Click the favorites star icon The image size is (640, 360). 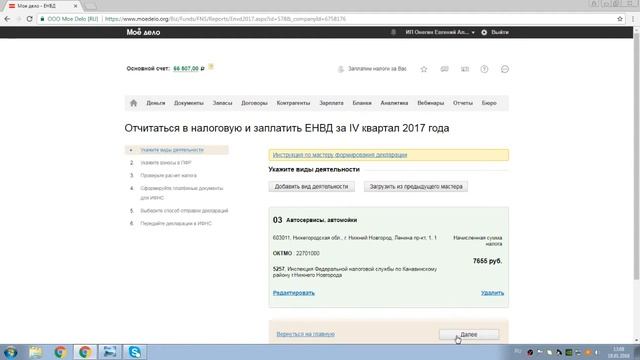point(424,69)
